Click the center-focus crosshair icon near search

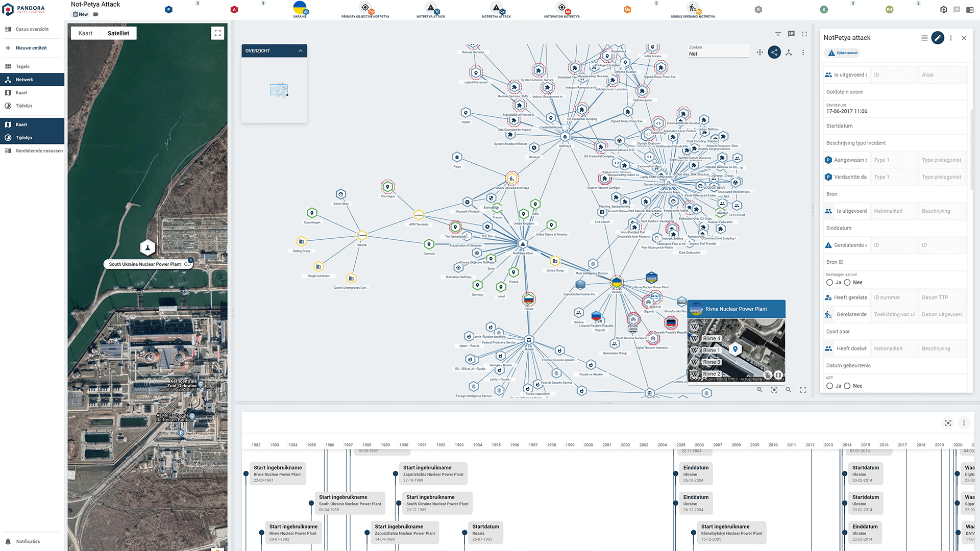click(x=760, y=52)
